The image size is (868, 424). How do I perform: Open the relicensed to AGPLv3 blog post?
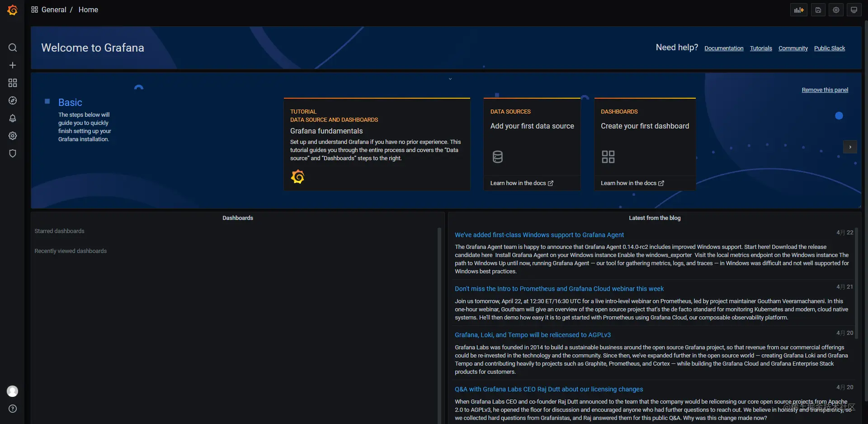pos(533,335)
